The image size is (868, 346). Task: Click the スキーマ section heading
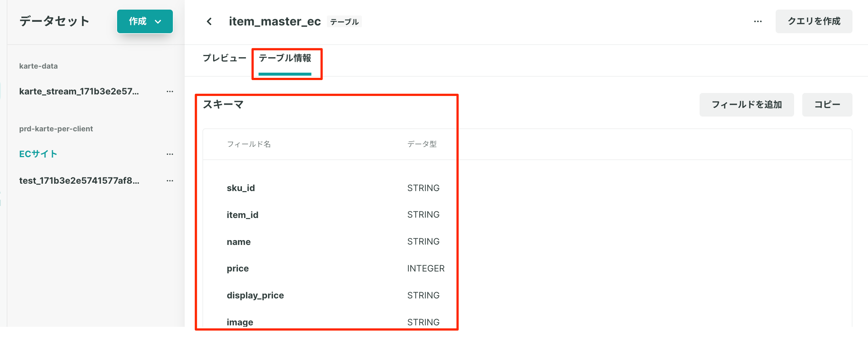point(223,104)
